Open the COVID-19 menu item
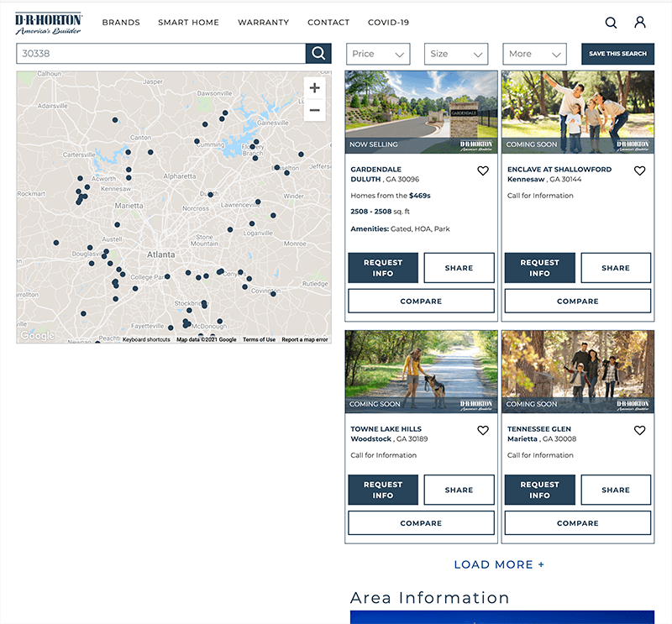 tap(388, 23)
